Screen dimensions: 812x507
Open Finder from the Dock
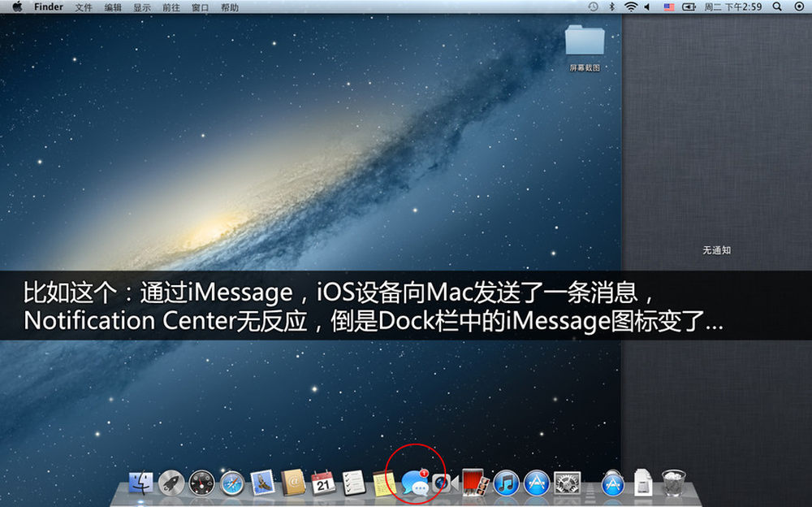point(140,483)
